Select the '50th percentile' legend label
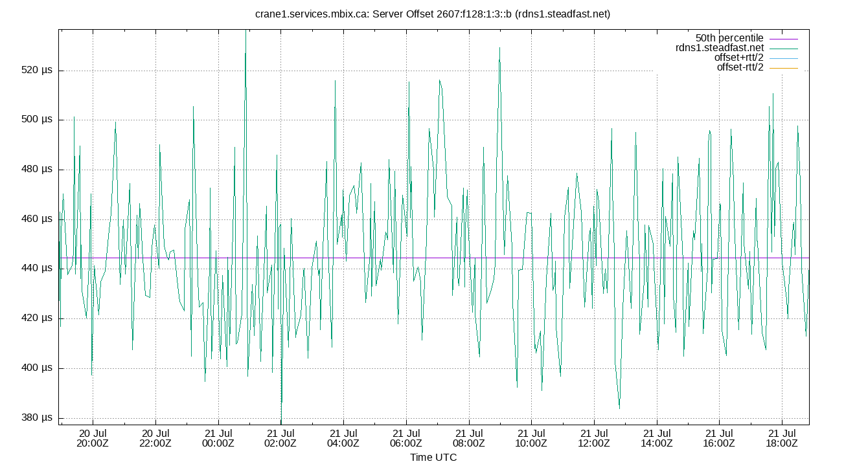Image resolution: width=868 pixels, height=466 pixels. click(x=729, y=38)
